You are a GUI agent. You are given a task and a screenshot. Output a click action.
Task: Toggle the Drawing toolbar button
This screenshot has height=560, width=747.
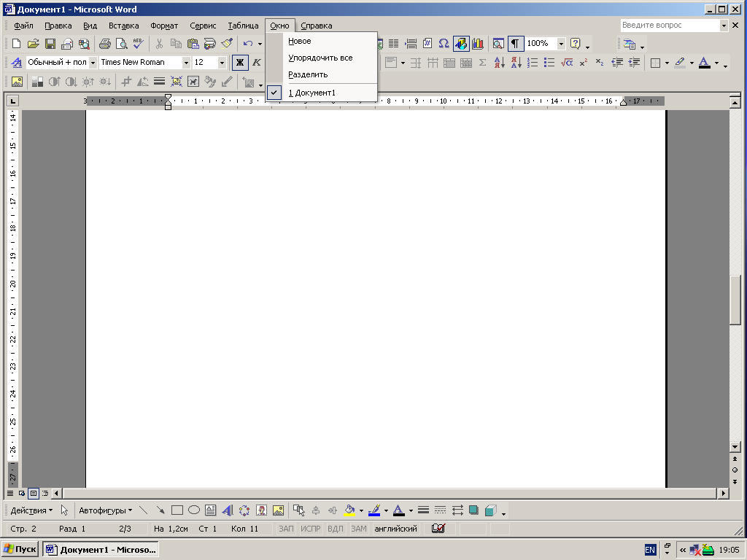(461, 44)
